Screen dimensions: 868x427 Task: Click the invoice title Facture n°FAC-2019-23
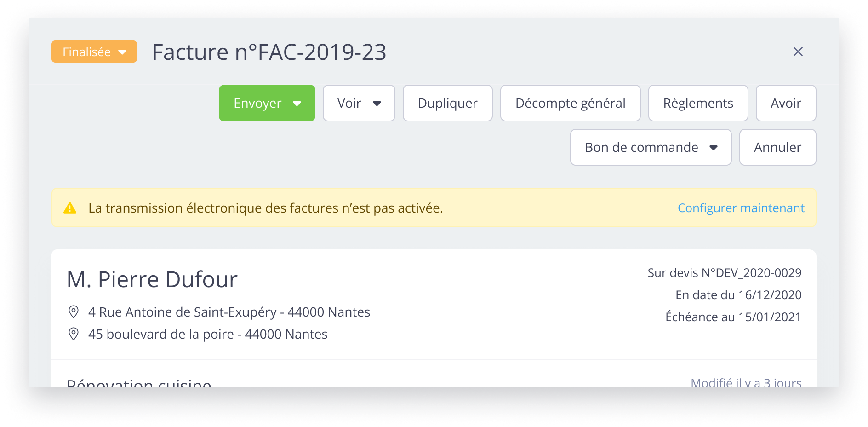click(x=269, y=52)
